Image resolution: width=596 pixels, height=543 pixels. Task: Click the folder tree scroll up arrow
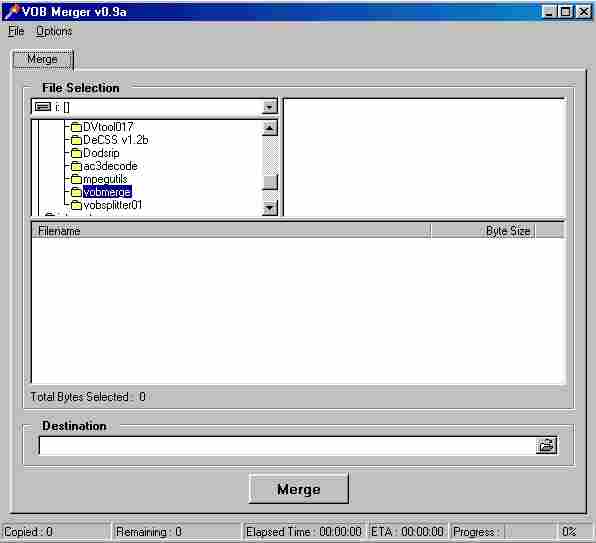coord(270,128)
